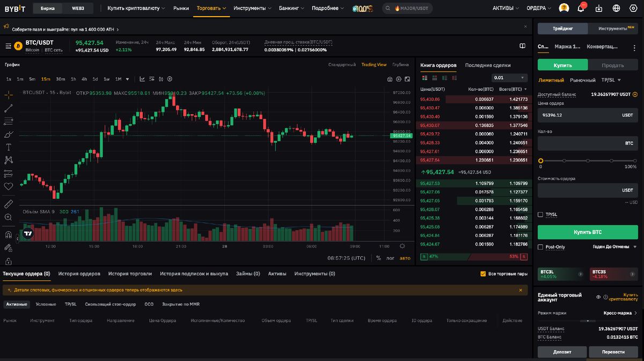Screen dimensions: 644x361
Task: Click the order quantity percentage slider handle
Action: pyautogui.click(x=540, y=161)
